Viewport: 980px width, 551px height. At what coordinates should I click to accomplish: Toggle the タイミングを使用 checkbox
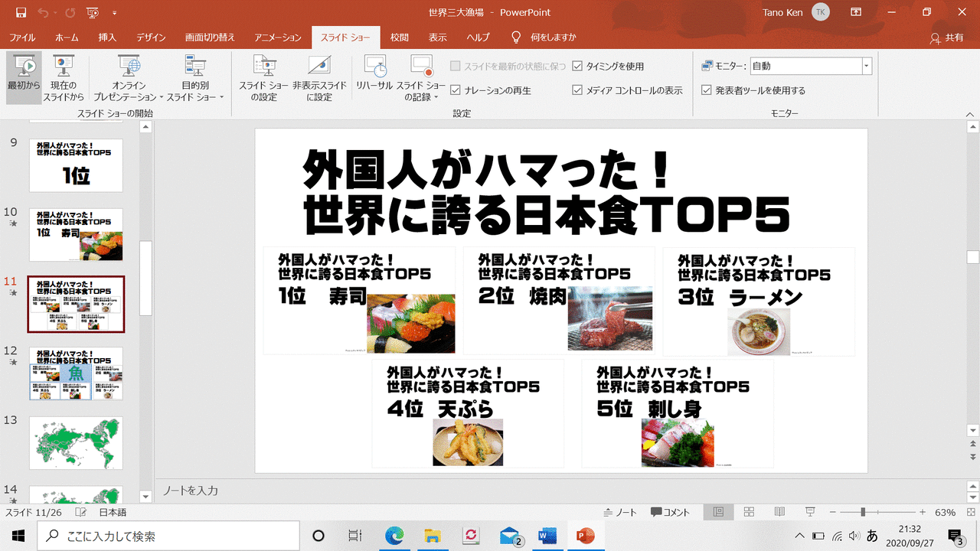(578, 66)
